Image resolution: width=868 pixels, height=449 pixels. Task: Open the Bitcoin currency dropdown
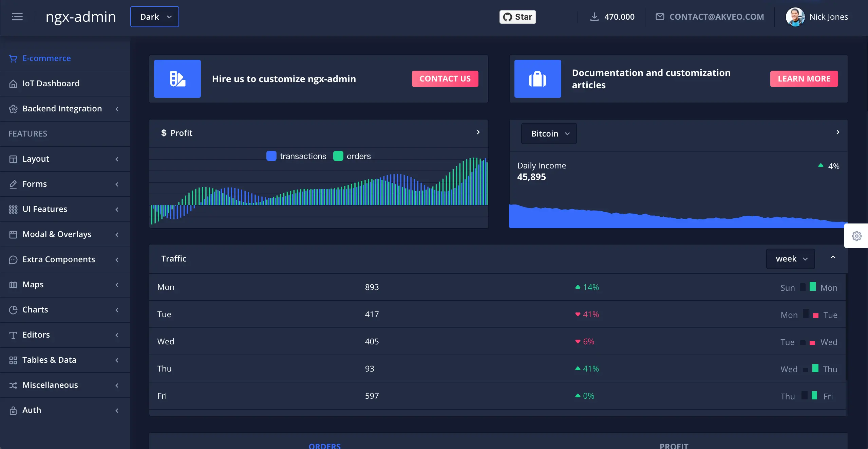click(x=549, y=134)
